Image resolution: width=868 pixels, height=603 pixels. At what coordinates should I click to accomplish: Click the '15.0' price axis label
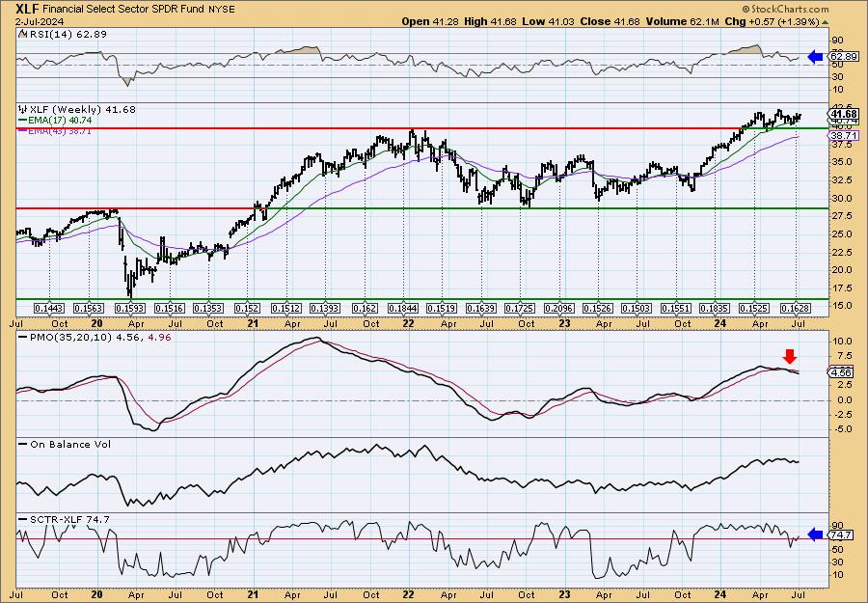coord(840,306)
